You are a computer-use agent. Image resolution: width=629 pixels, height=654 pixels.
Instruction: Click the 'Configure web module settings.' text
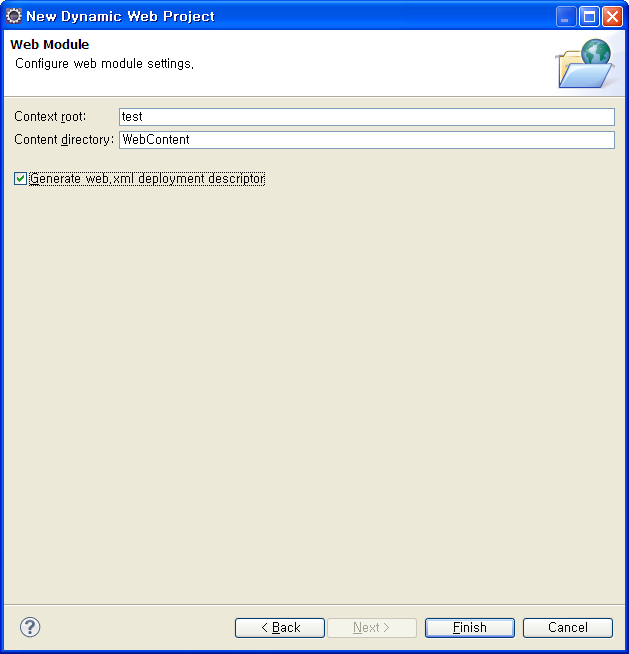tap(104, 63)
